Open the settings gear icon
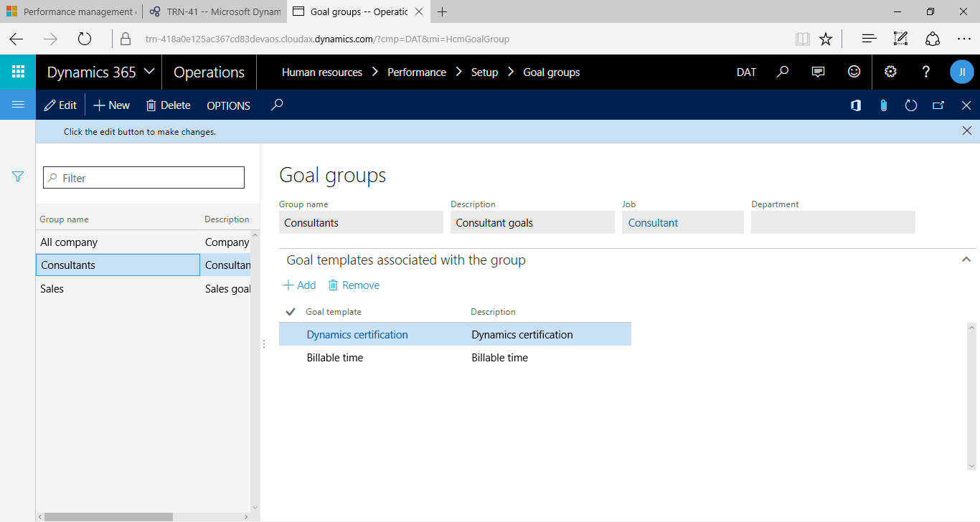The width and height of the screenshot is (980, 522). (890, 72)
